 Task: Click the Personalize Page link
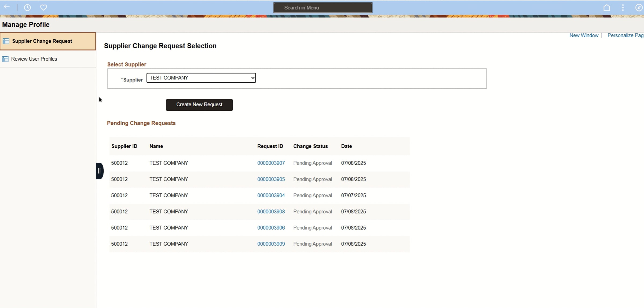[x=625, y=35]
